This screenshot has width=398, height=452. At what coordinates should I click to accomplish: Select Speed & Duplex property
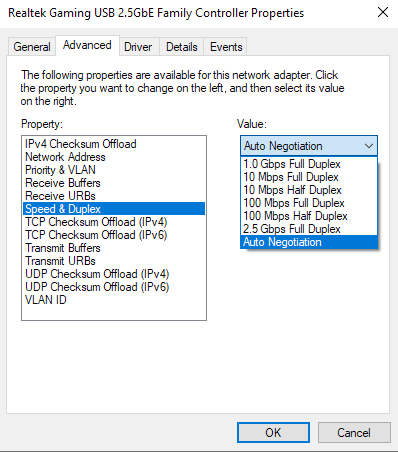click(x=114, y=209)
